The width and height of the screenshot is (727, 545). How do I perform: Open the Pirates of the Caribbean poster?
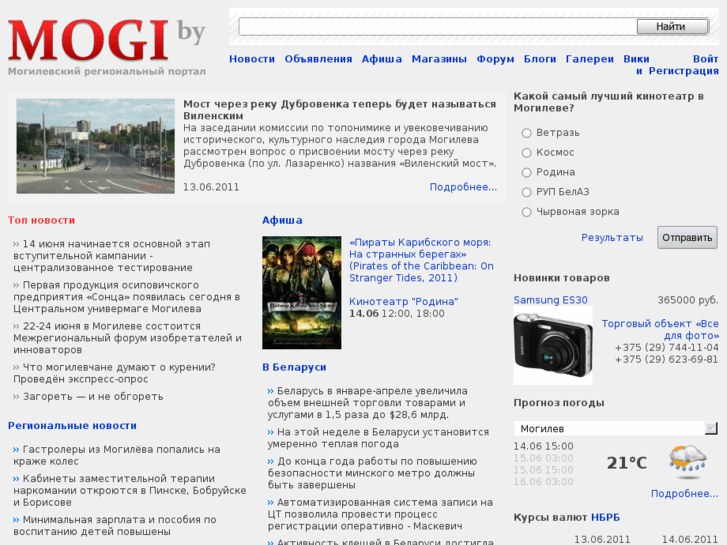[x=302, y=292]
